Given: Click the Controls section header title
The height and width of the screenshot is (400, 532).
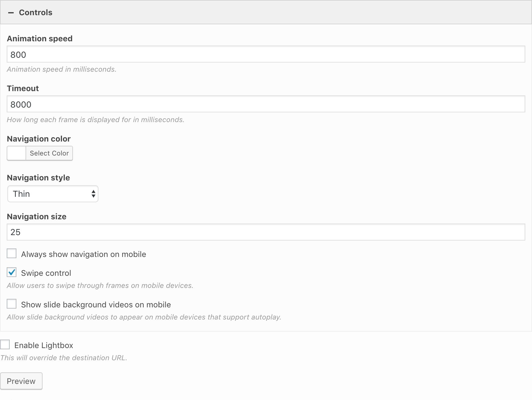Looking at the screenshot, I should (x=36, y=12).
